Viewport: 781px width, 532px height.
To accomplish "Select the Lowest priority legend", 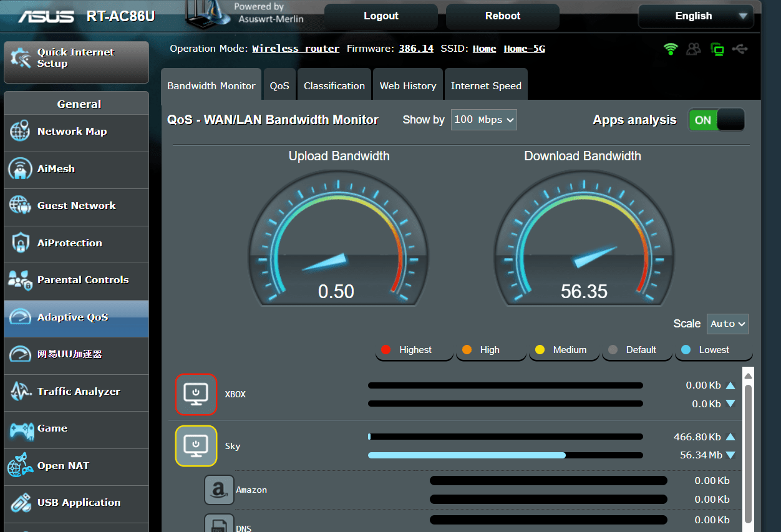I will point(713,350).
